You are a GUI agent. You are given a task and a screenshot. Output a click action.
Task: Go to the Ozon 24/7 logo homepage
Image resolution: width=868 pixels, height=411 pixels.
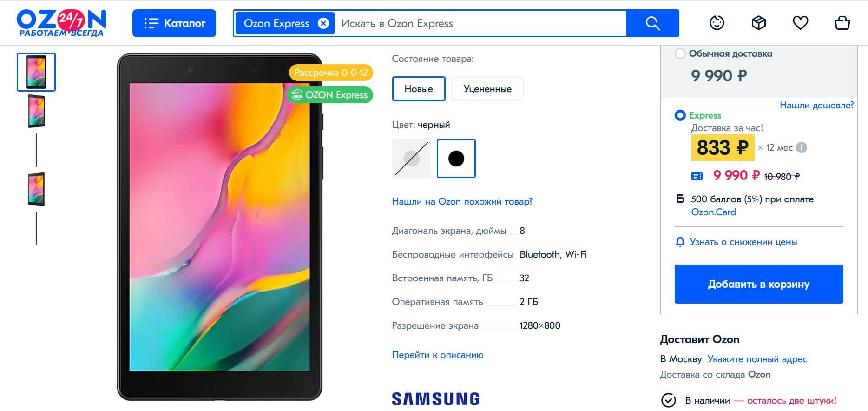point(61,23)
